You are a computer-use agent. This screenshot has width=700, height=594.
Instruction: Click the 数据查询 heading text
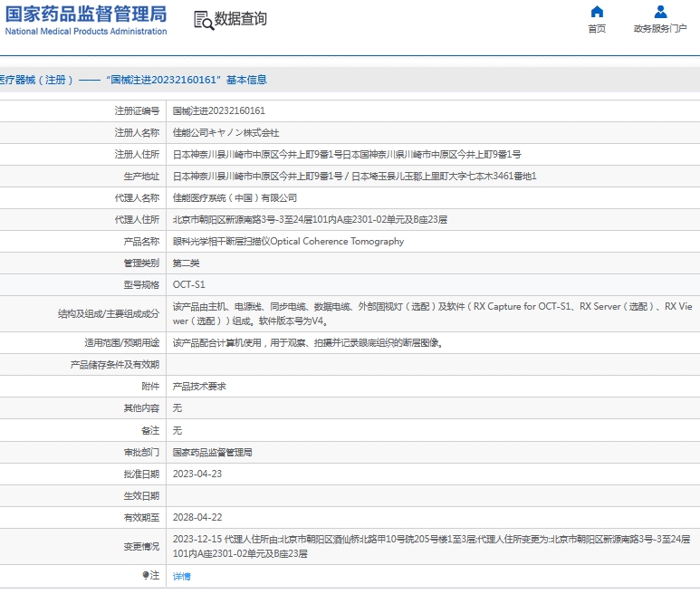pyautogui.click(x=241, y=19)
